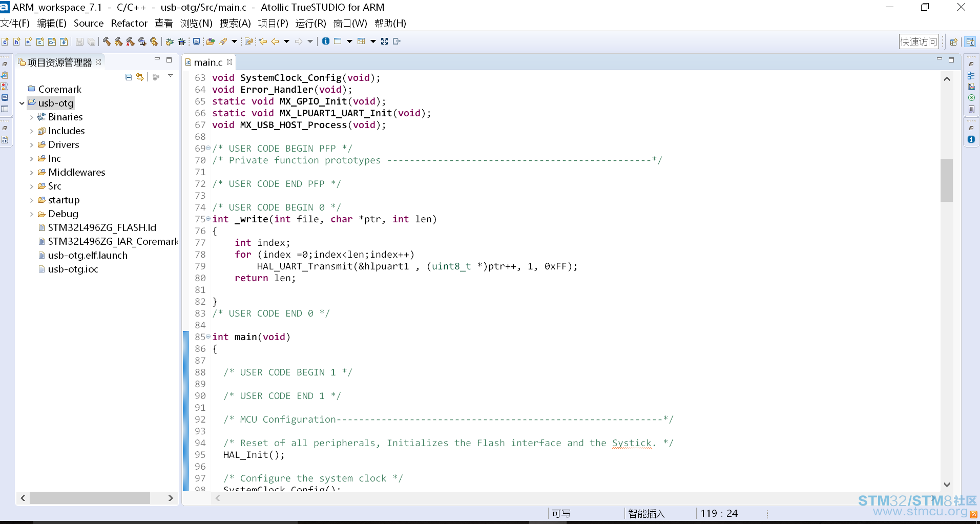The image size is (980, 524).
Task: Open the 项目(P) menu
Action: pos(273,24)
